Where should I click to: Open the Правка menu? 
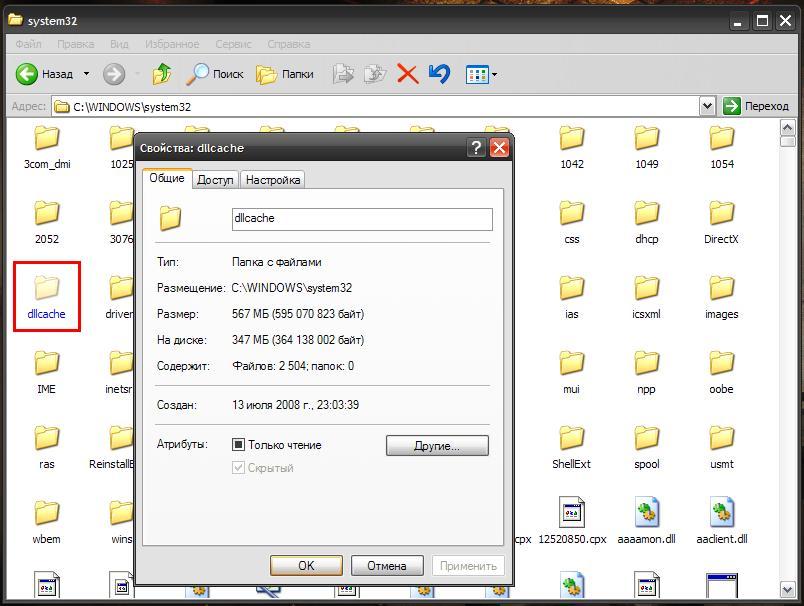(76, 44)
